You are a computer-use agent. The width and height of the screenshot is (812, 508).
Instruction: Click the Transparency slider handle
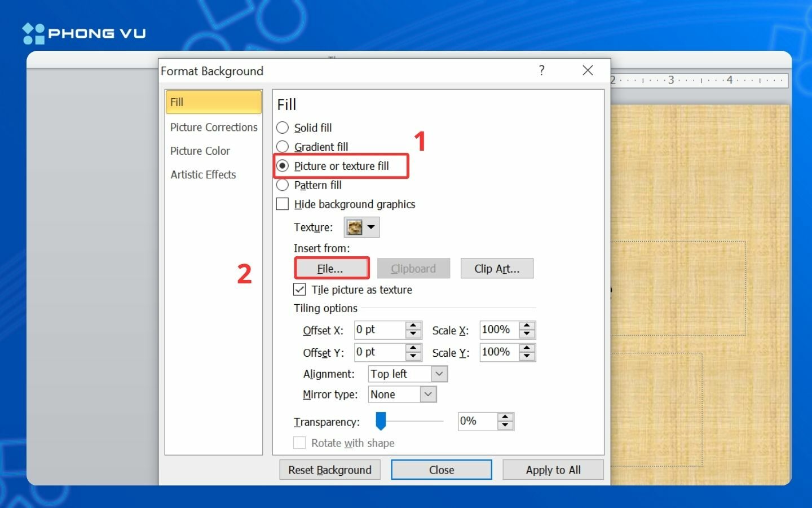[x=381, y=421]
